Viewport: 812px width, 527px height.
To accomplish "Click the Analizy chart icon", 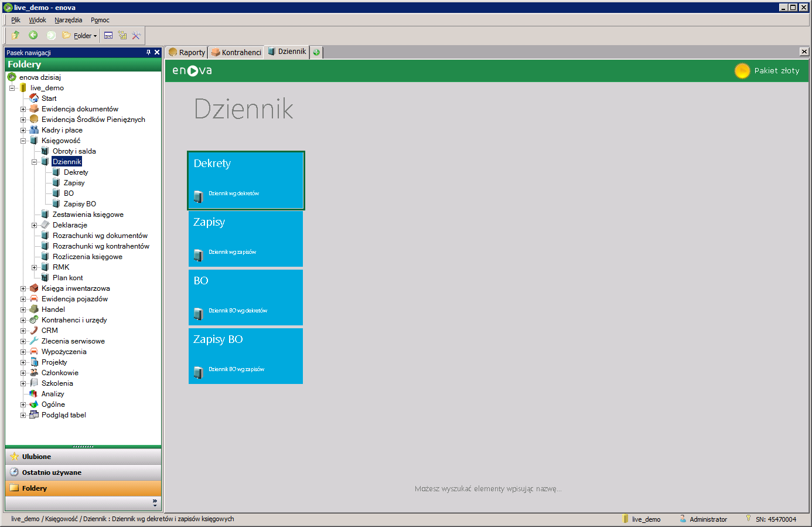I will [34, 394].
